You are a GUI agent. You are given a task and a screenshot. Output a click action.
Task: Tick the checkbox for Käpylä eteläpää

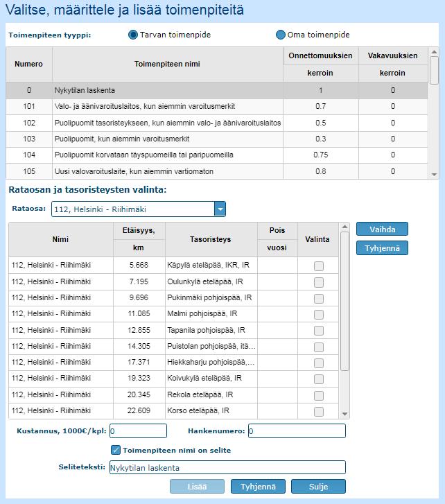click(x=318, y=266)
